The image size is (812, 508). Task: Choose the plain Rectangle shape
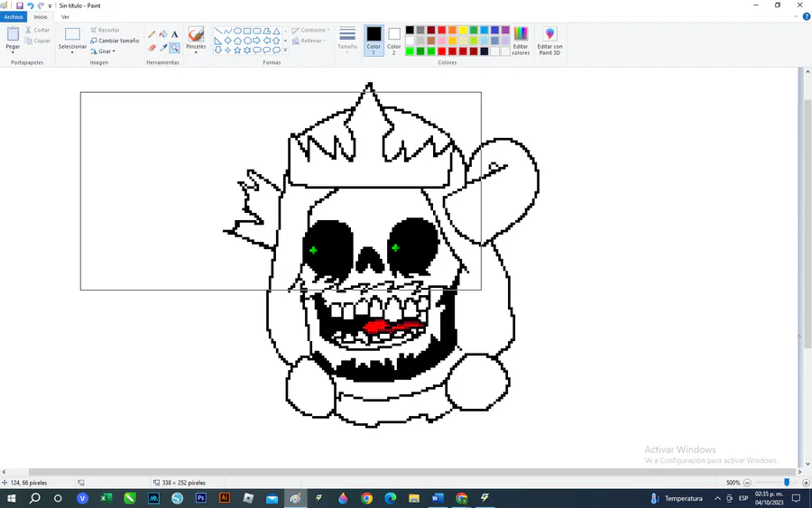click(x=247, y=31)
